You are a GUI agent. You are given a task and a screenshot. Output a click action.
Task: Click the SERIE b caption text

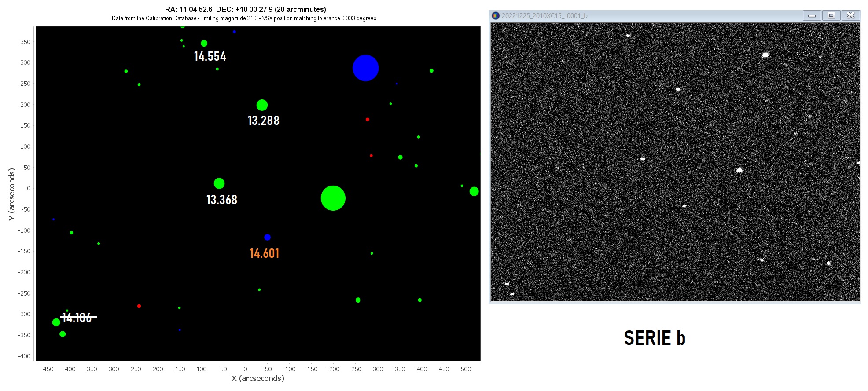(x=655, y=338)
